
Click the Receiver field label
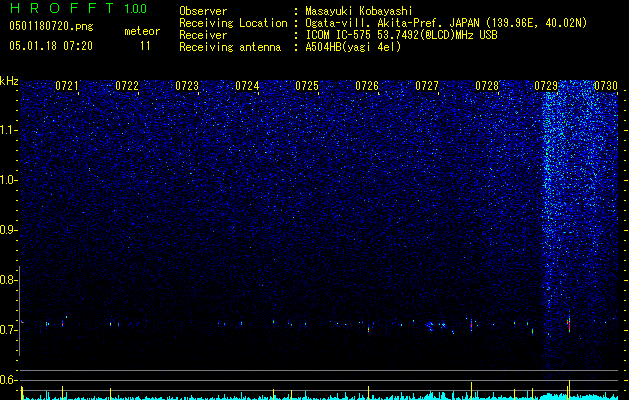tap(203, 35)
